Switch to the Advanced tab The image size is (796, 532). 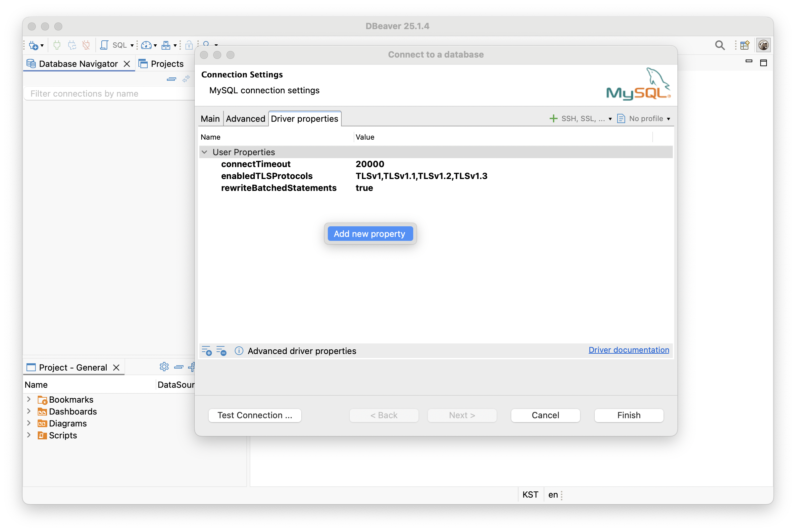[x=245, y=119]
